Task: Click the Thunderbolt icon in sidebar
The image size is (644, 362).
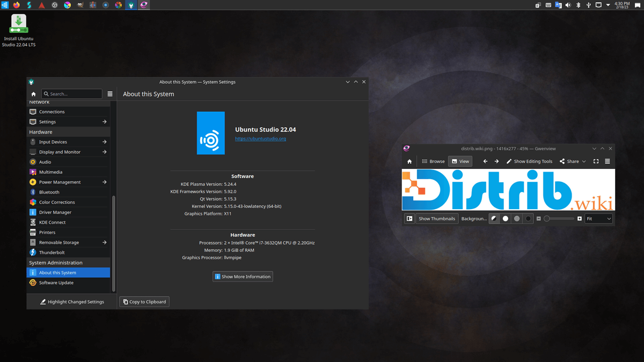Action: 33,252
